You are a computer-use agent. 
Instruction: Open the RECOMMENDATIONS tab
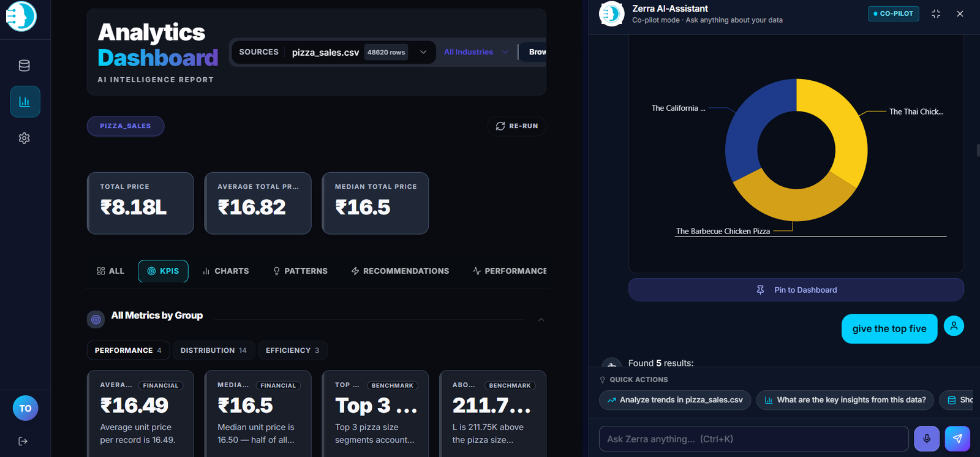click(x=400, y=271)
